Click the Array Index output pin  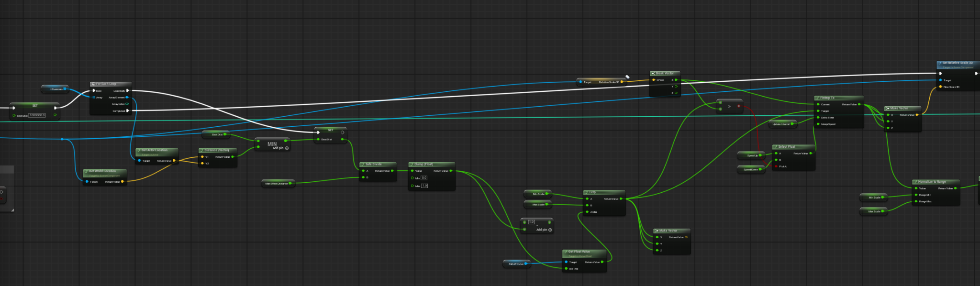tap(127, 104)
